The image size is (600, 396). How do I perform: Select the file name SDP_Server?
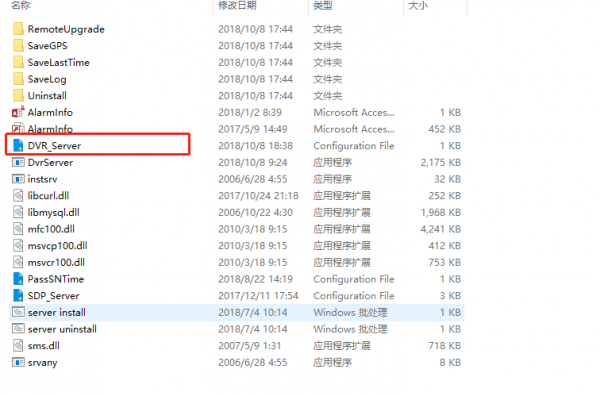pyautogui.click(x=54, y=296)
